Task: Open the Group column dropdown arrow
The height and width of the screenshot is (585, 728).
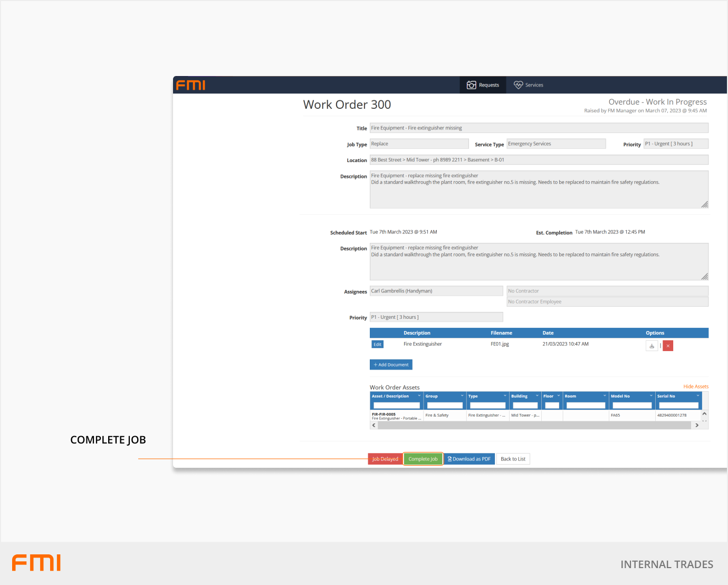Action: point(462,396)
